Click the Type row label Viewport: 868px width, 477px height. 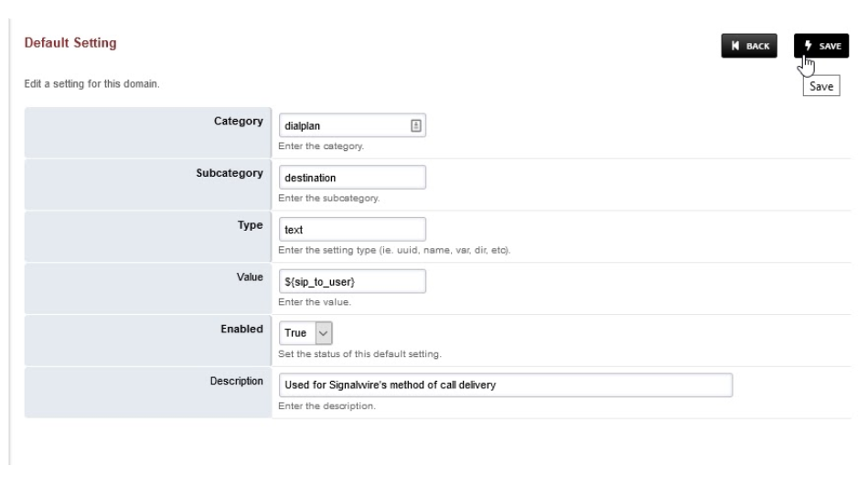click(x=251, y=225)
